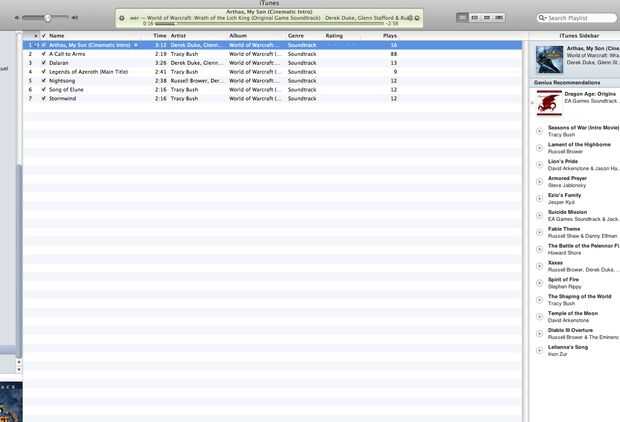
Task: Preview Spirit of Fire recommendation
Action: [x=539, y=283]
